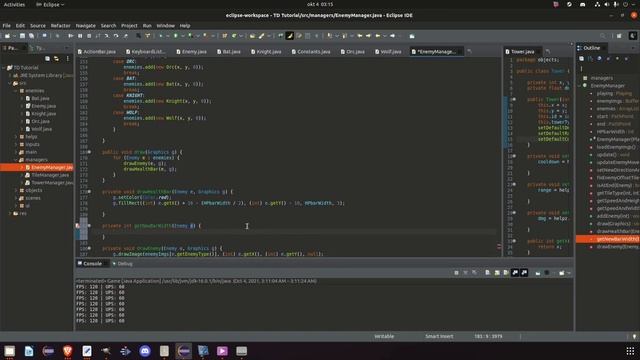
Task: Open the File menu
Action: [7, 25]
